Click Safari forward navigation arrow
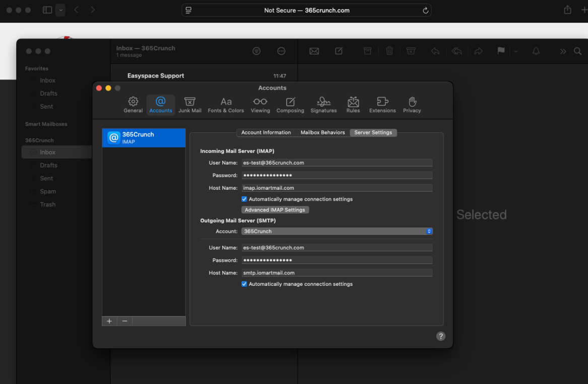The image size is (588, 384). pos(93,10)
